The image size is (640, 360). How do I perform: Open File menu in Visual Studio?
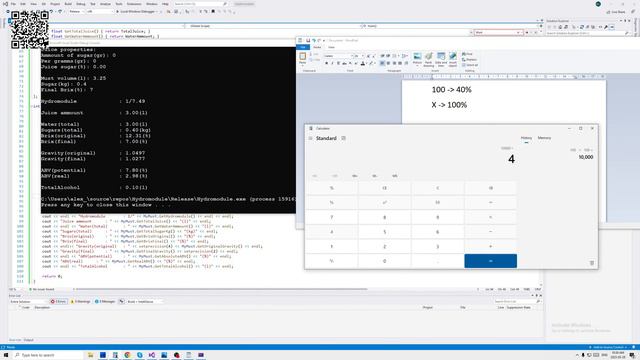(13, 4)
